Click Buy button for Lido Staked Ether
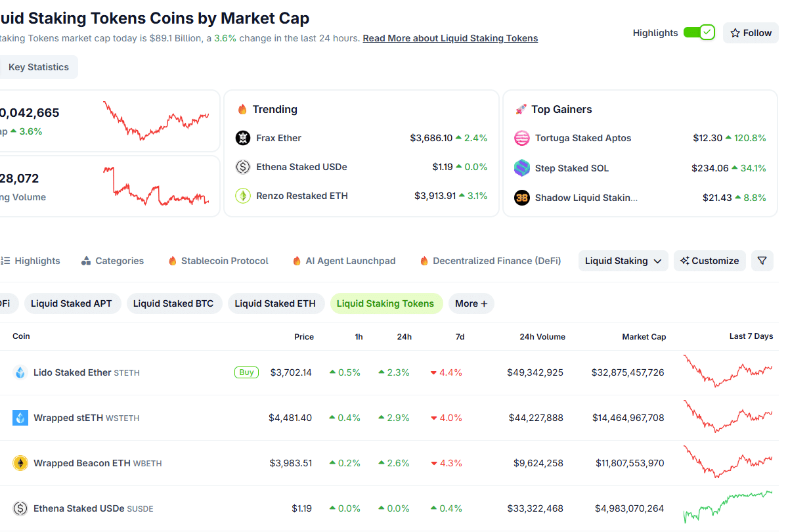The image size is (788, 532). (246, 372)
